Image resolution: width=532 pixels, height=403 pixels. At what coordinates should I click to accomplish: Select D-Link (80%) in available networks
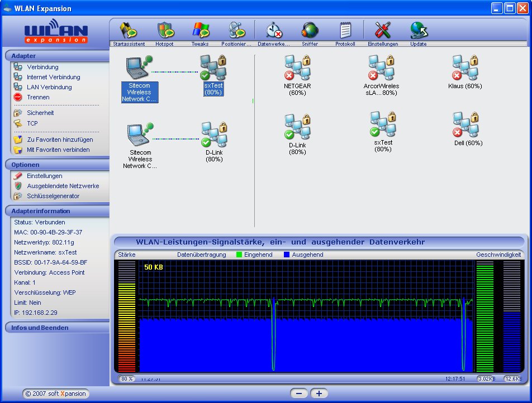[297, 135]
